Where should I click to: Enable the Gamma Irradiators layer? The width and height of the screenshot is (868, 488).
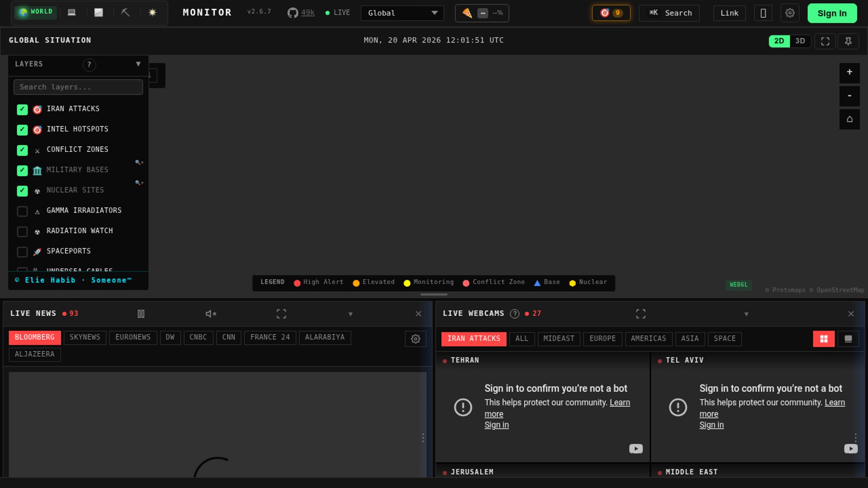pyautogui.click(x=22, y=211)
